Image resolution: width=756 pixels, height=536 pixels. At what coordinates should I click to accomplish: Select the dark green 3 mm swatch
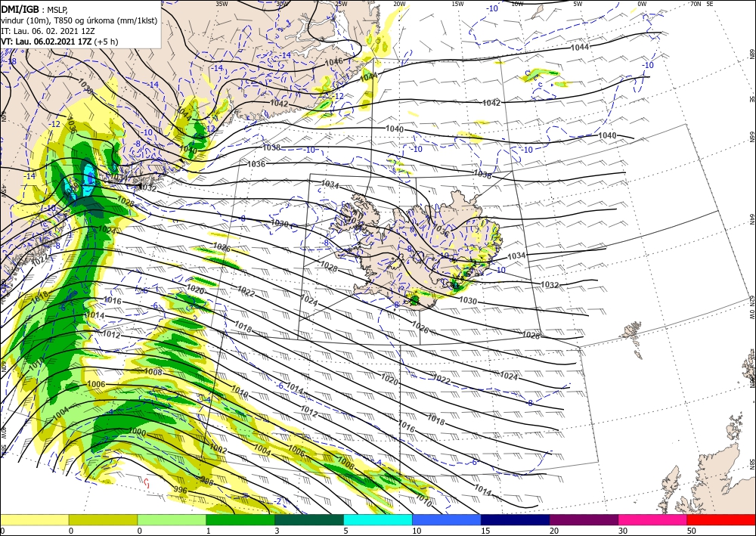(x=309, y=519)
